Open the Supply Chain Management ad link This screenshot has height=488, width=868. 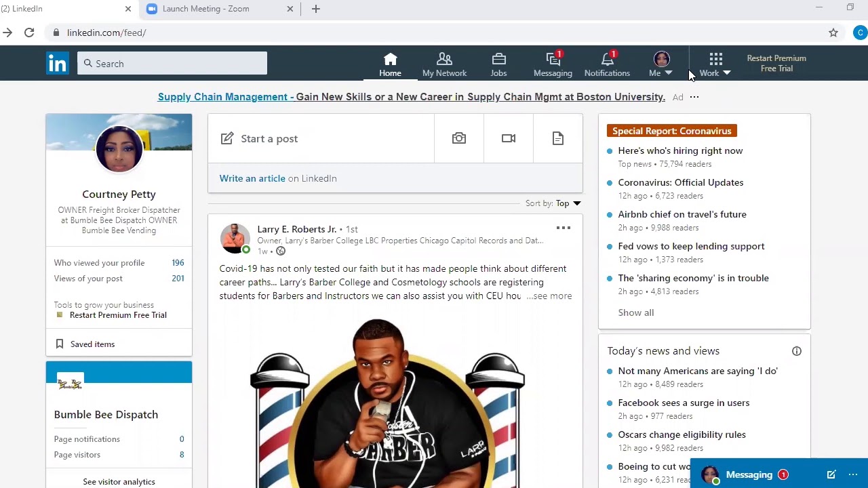coord(412,97)
